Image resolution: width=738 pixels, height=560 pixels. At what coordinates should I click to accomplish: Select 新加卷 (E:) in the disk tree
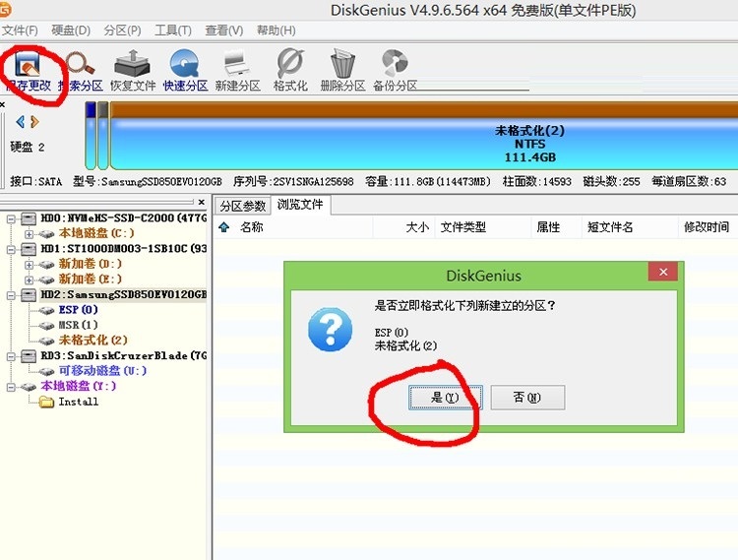click(91, 280)
